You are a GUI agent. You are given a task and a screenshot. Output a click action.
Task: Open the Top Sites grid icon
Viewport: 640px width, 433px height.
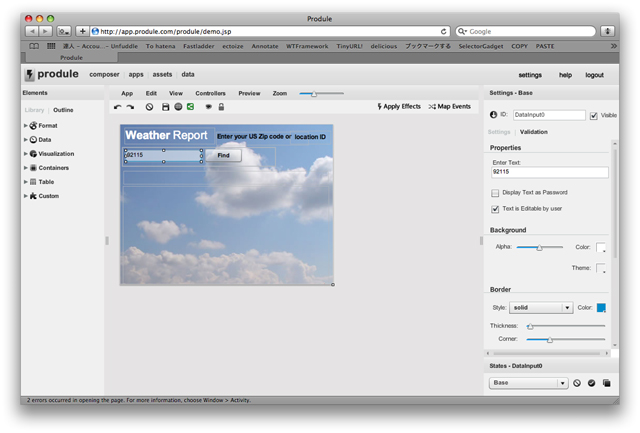(x=51, y=46)
